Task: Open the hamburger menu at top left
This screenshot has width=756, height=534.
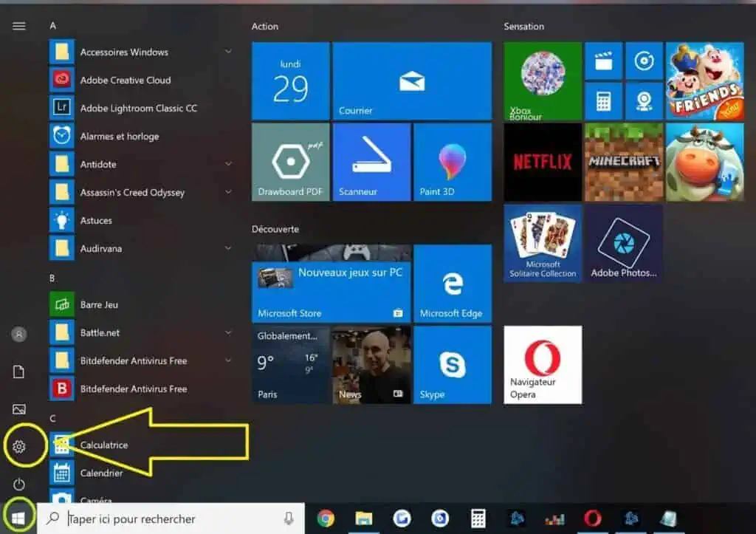Action: point(18,26)
